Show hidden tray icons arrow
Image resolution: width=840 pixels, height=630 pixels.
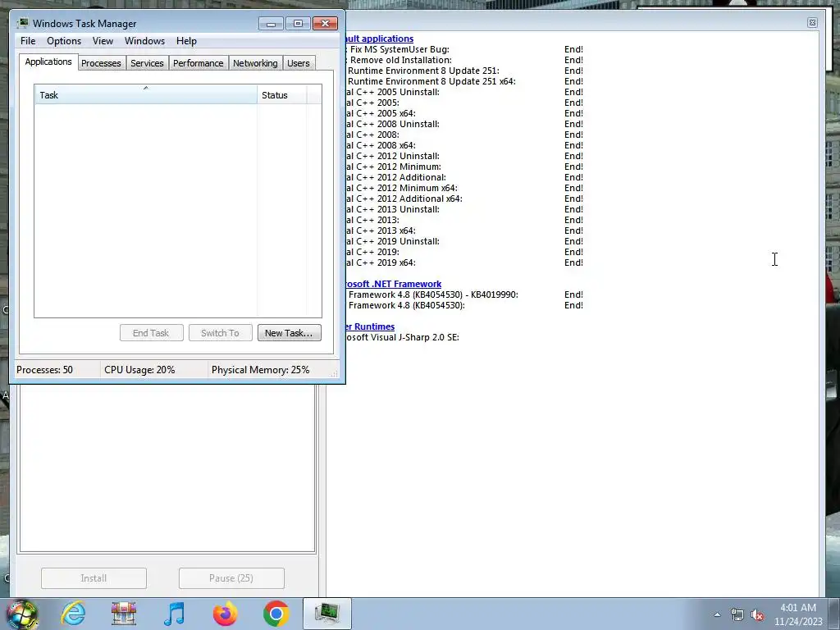(717, 614)
